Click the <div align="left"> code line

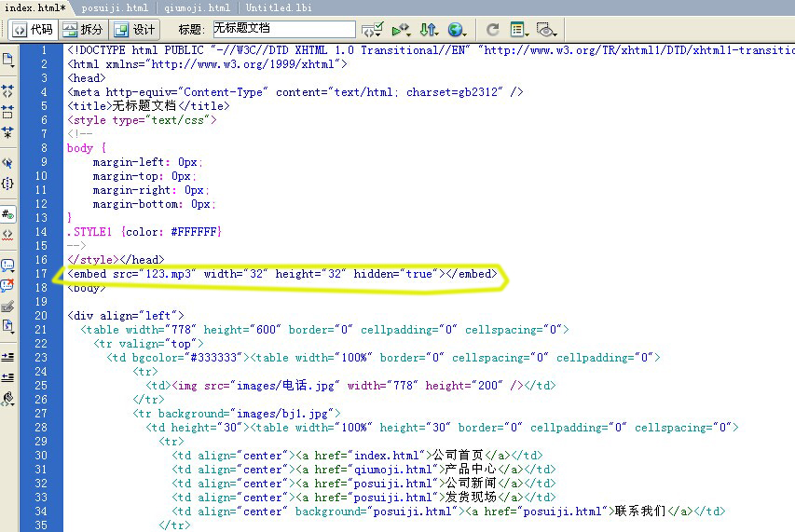(x=126, y=315)
